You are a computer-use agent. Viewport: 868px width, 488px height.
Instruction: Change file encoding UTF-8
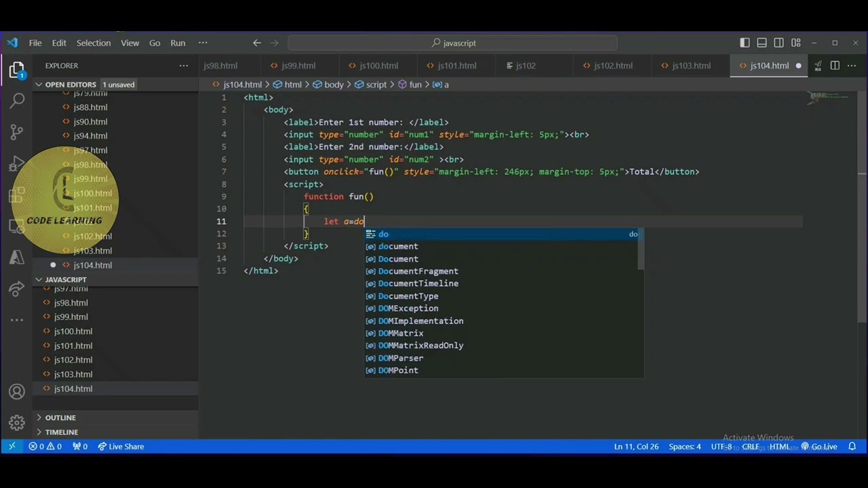722,447
